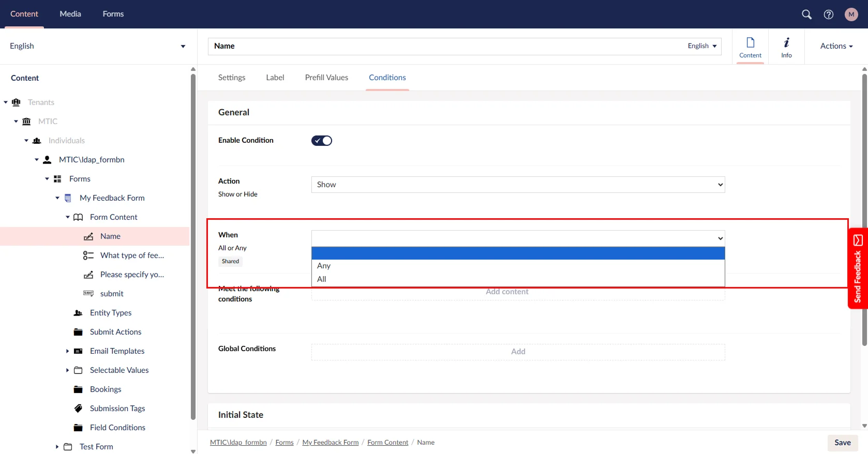The height and width of the screenshot is (454, 868).
Task: Click the Entity Types icon in tree
Action: pos(78,313)
